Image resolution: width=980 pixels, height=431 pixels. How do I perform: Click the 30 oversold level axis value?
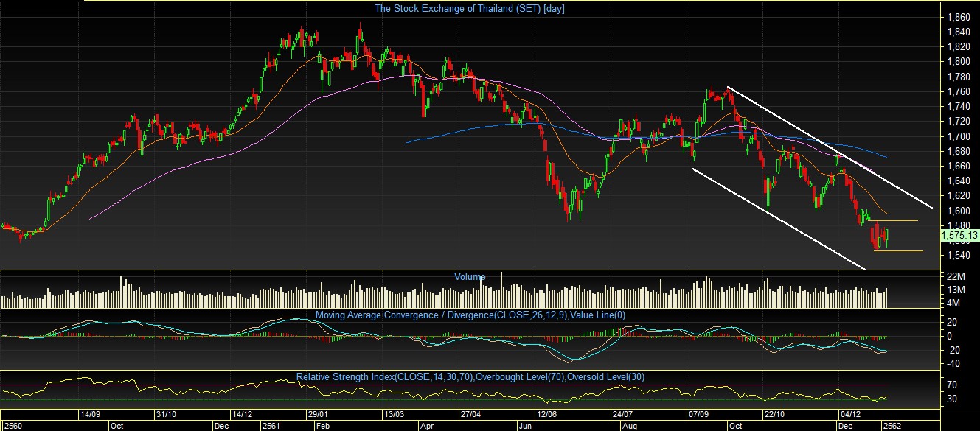tap(951, 399)
